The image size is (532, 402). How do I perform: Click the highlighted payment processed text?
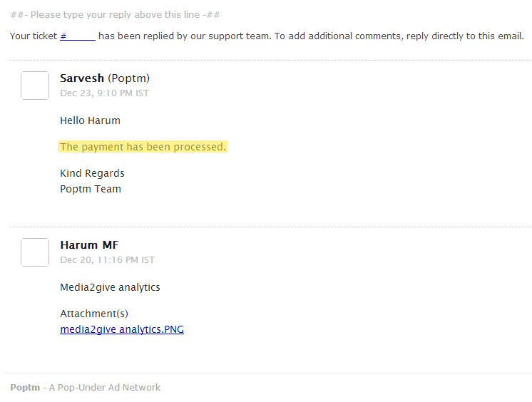pos(143,147)
